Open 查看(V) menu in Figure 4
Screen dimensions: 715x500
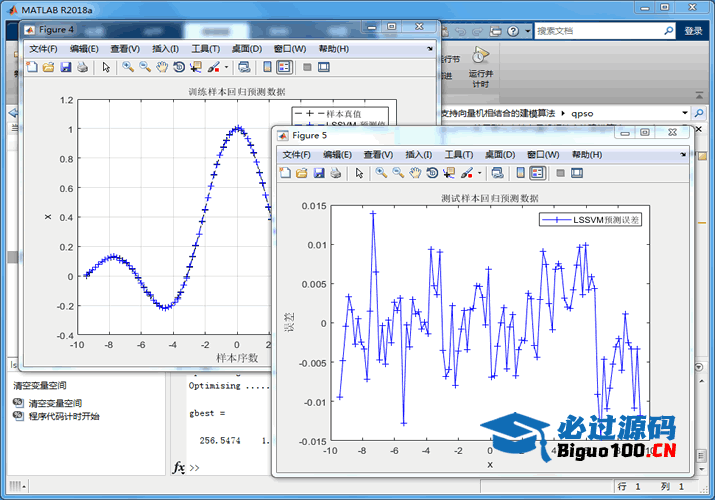click(125, 49)
